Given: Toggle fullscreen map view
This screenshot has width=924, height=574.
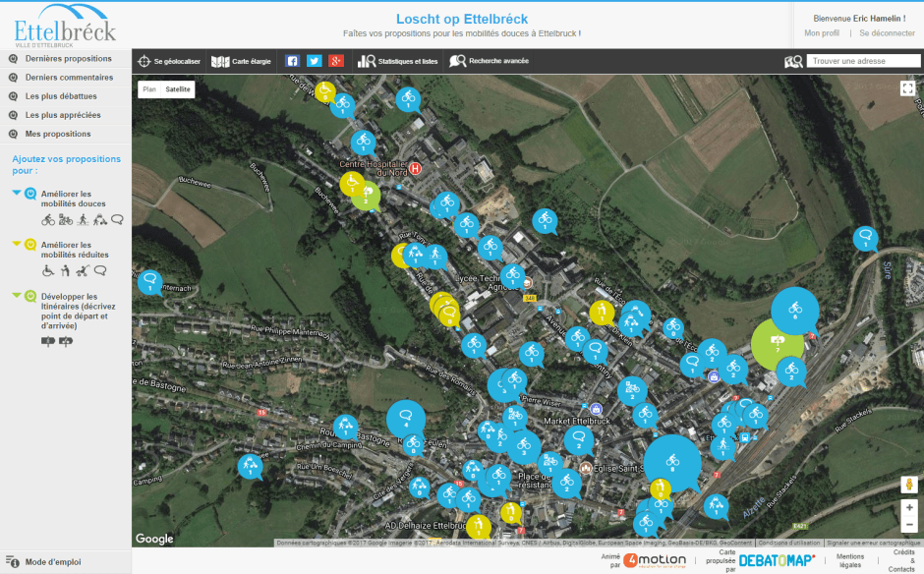Looking at the screenshot, I should 907,88.
